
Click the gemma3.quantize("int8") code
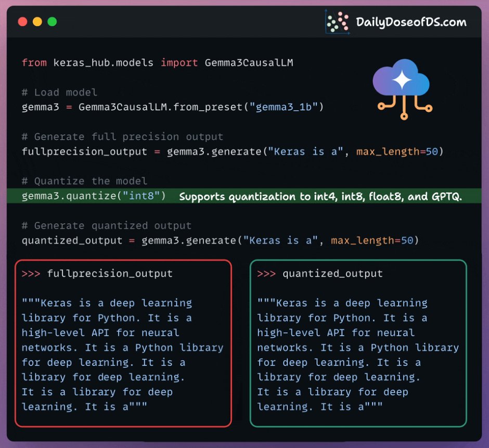click(94, 196)
